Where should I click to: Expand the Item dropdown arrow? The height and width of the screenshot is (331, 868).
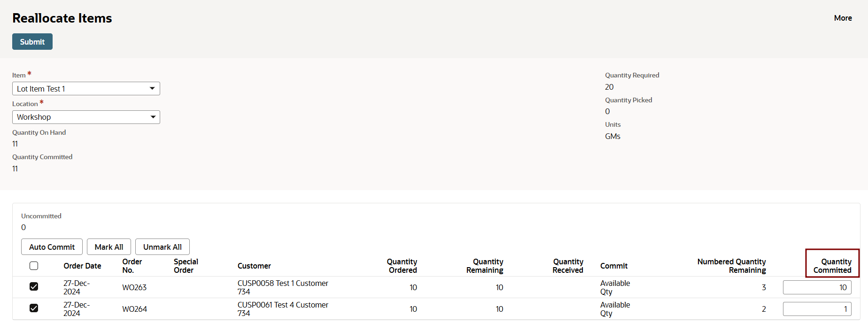[x=152, y=89]
